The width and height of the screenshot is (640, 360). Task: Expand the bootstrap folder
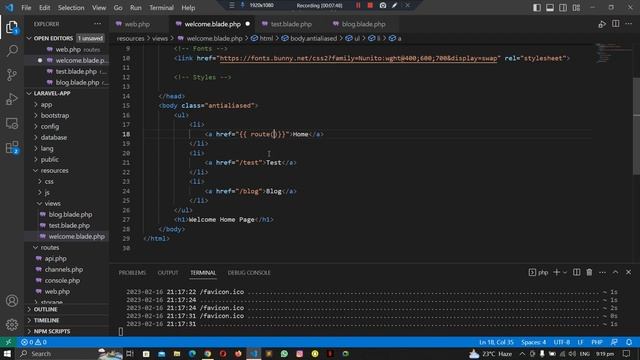click(x=54, y=116)
